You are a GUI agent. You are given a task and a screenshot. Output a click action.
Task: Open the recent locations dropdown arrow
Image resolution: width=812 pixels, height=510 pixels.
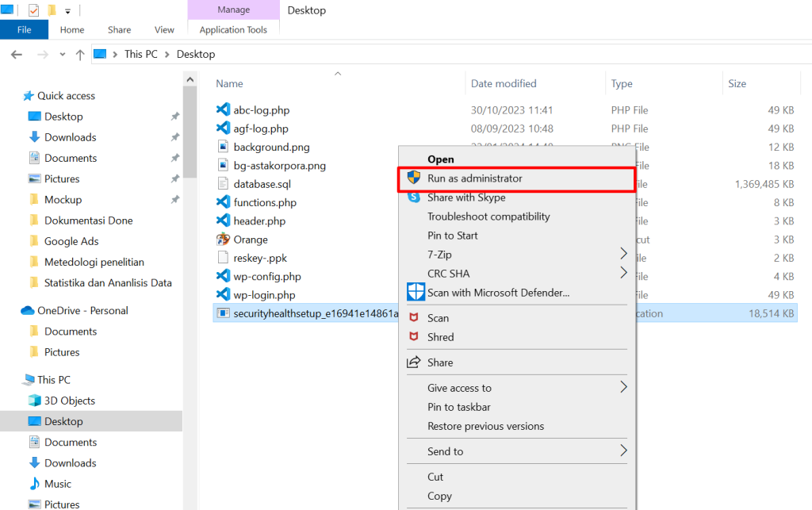tap(63, 55)
